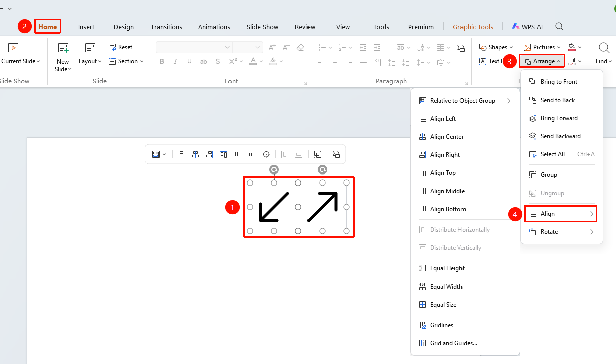
Task: Click the font color A button
Action: (x=253, y=62)
